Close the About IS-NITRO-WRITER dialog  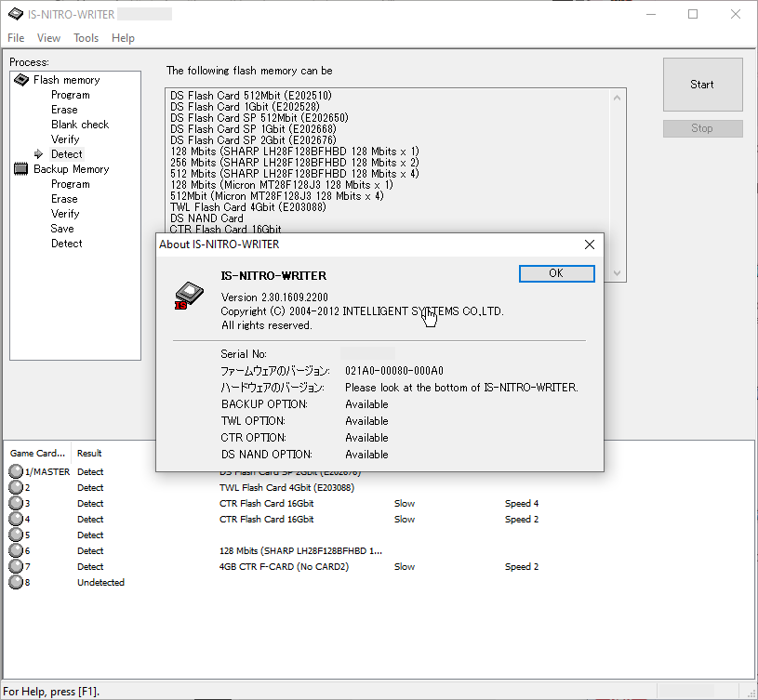click(590, 244)
